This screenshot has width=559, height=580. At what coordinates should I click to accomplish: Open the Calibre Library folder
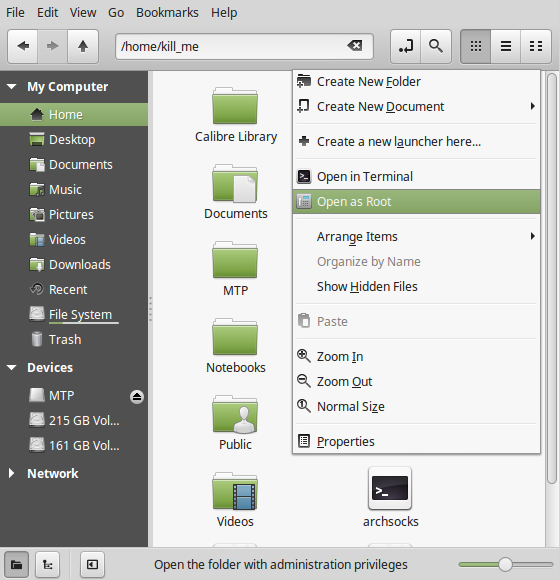[236, 115]
